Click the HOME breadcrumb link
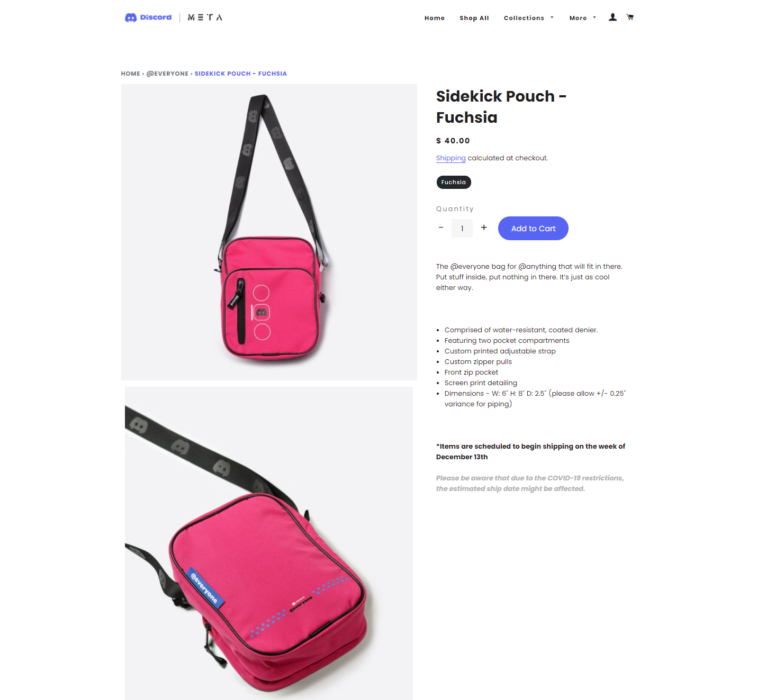757x700 pixels. tap(130, 74)
